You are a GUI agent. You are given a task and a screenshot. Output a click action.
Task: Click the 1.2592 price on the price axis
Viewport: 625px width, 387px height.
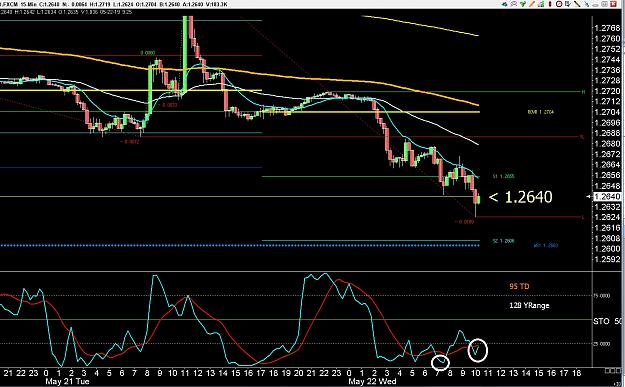click(607, 259)
